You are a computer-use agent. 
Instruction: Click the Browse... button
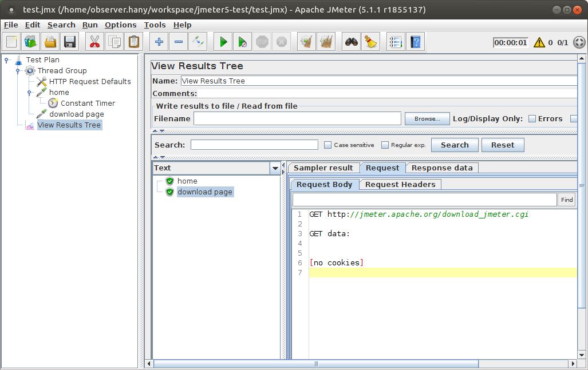[427, 119]
